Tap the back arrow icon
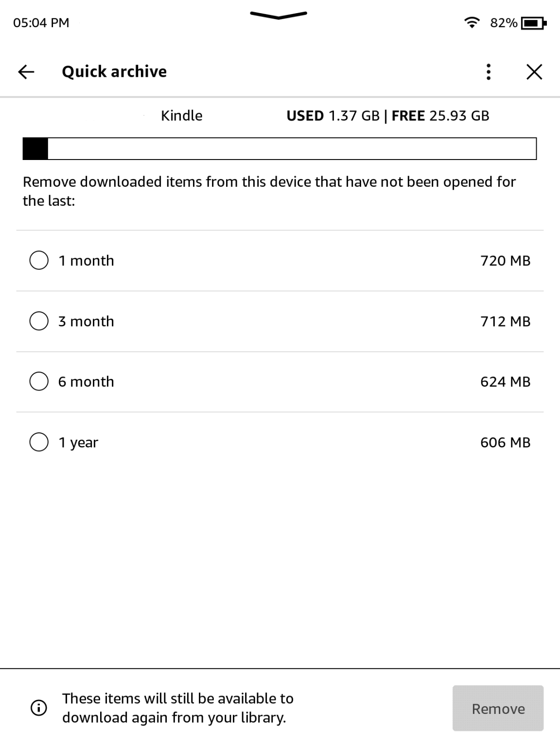The width and height of the screenshot is (560, 747). (26, 71)
